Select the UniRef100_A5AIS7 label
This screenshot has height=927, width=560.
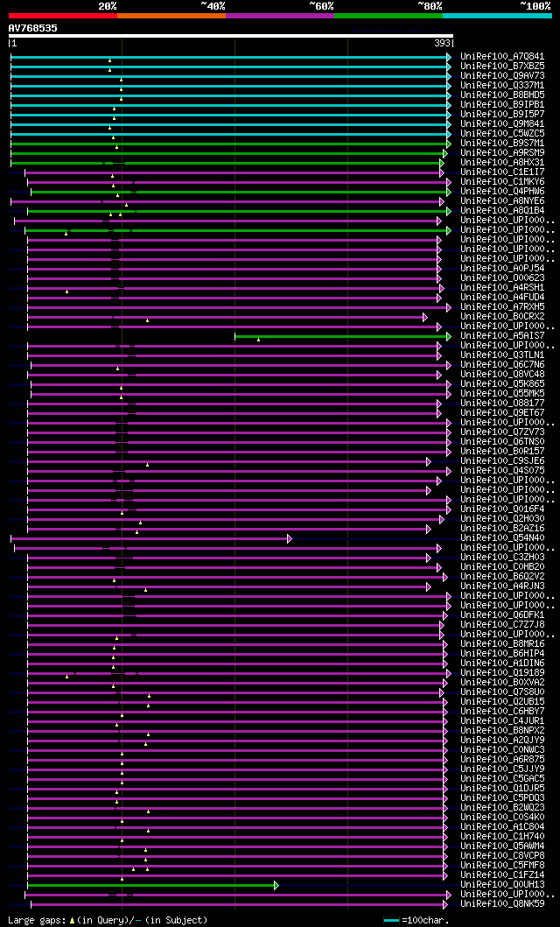click(503, 336)
